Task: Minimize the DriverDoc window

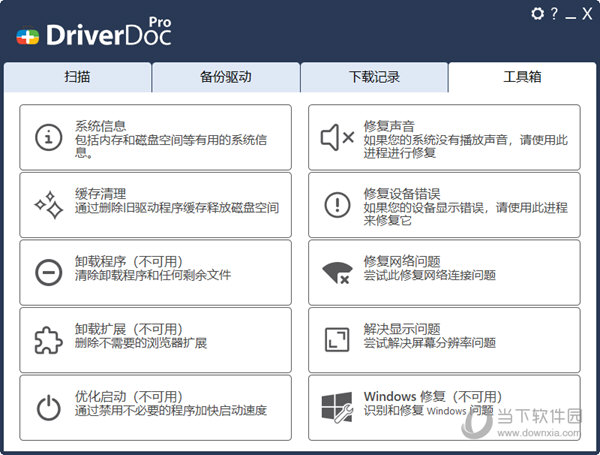Action: pyautogui.click(x=571, y=18)
